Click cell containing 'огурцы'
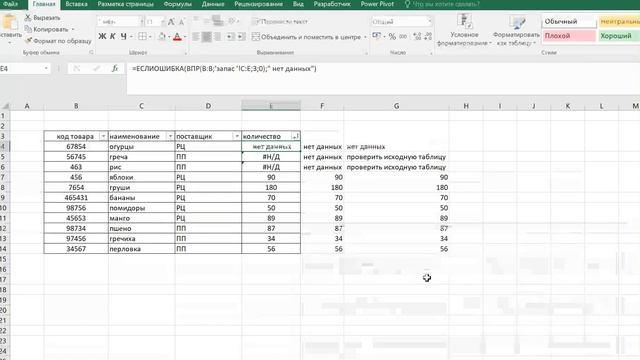This screenshot has height=360, width=640. 141,147
